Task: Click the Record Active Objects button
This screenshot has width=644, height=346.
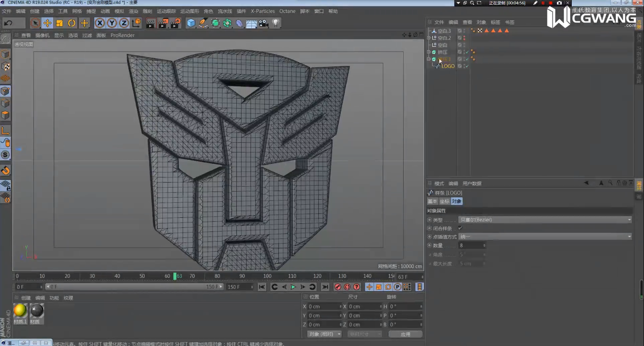Action: click(x=338, y=287)
